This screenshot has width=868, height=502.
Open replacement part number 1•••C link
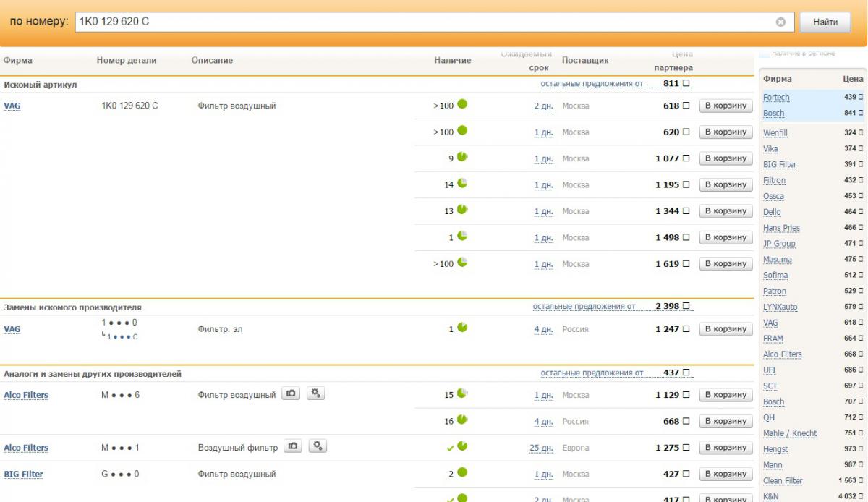click(x=122, y=336)
